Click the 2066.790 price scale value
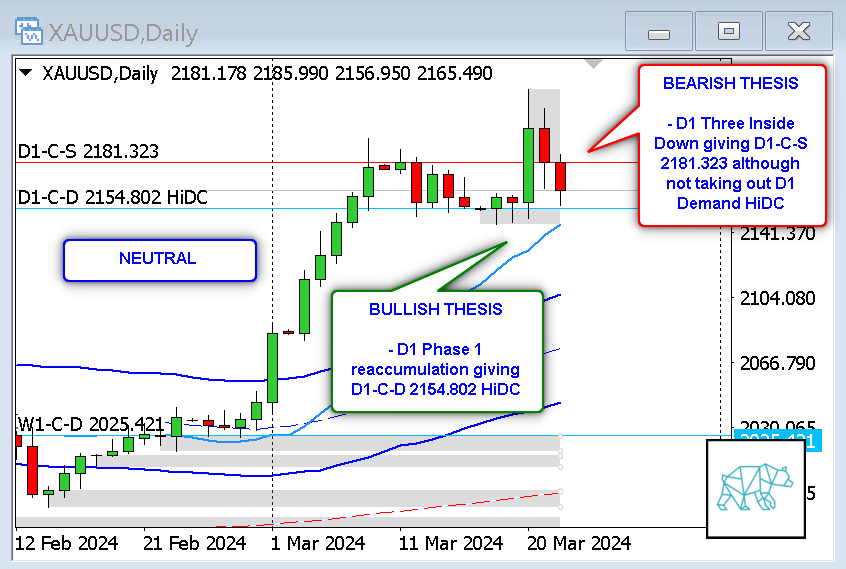Image resolution: width=846 pixels, height=569 pixels. click(777, 362)
